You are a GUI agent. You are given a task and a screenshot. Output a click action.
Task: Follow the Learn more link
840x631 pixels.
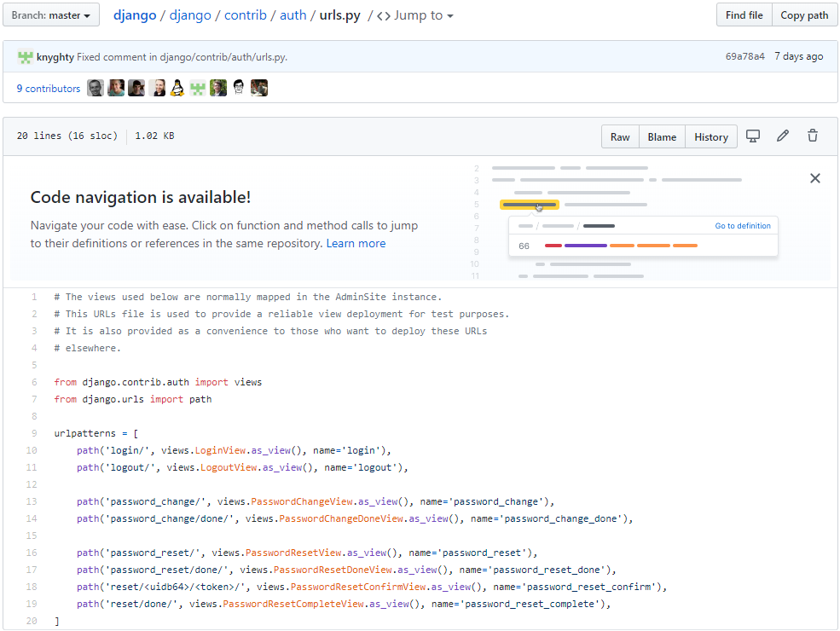click(356, 243)
